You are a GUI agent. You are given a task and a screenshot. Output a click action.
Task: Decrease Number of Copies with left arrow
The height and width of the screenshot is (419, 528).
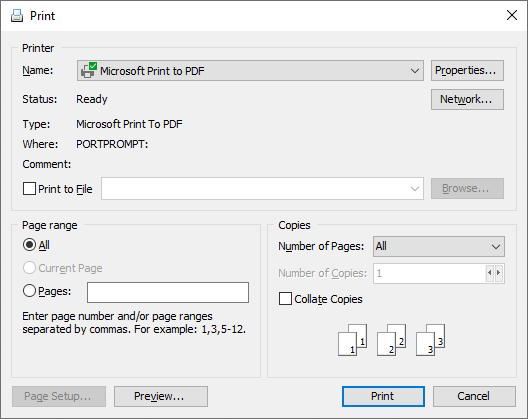tap(490, 273)
